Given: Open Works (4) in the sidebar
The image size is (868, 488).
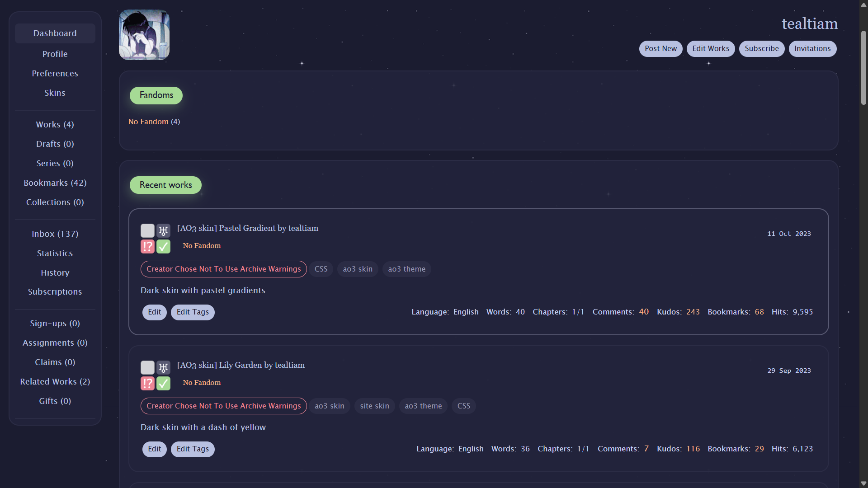Looking at the screenshot, I should coord(55,125).
